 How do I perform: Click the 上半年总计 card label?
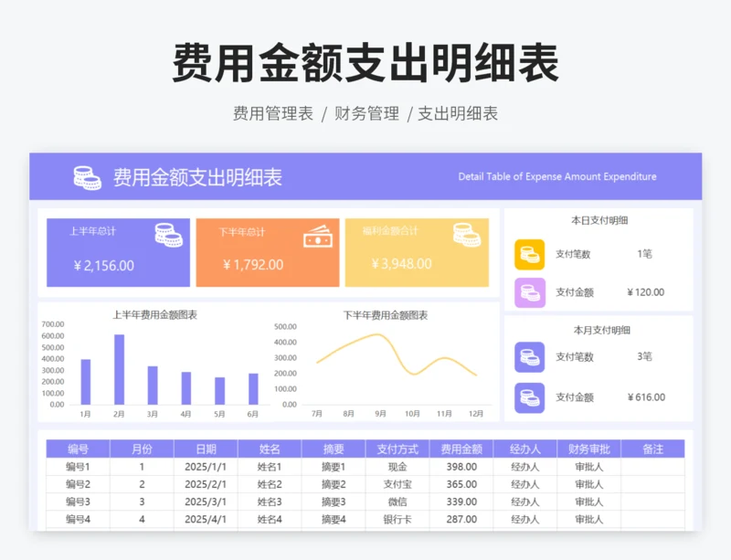[92, 231]
